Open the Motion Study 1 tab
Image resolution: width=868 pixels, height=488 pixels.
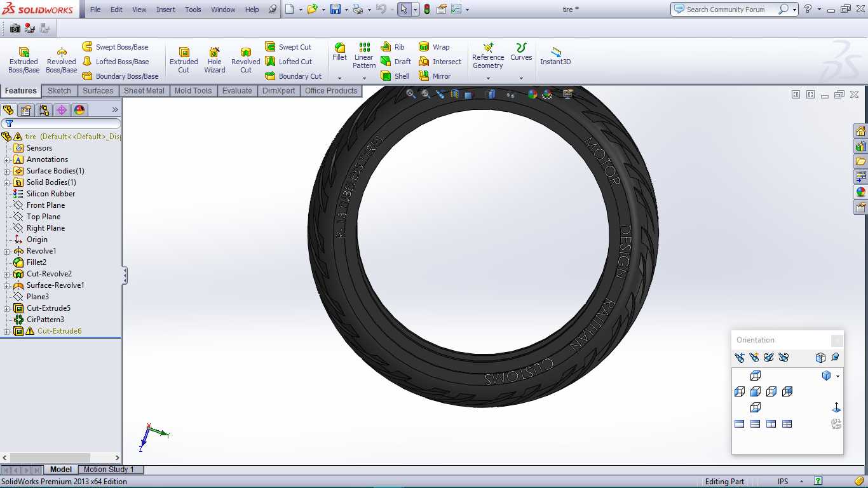(x=109, y=470)
